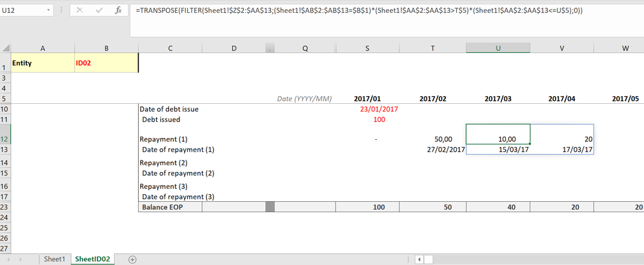The image size is (644, 265).
Task: Select the SheetID02 tab
Action: (92, 259)
